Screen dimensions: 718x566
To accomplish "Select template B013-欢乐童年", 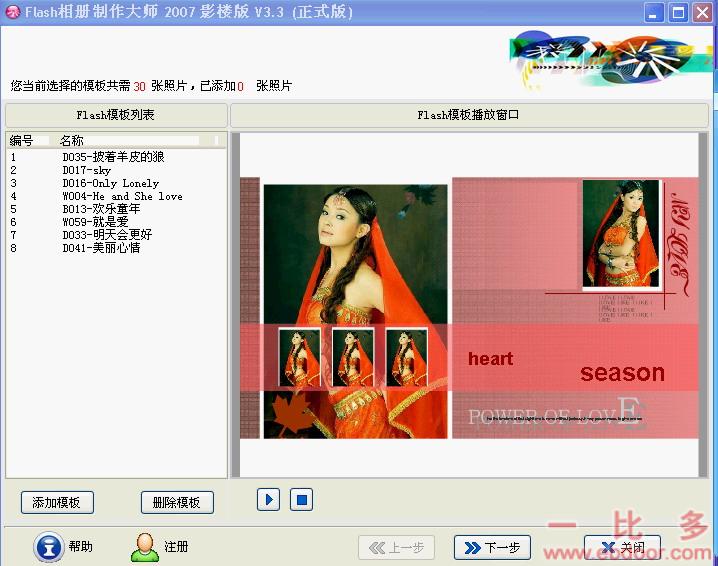I will pyautogui.click(x=101, y=209).
